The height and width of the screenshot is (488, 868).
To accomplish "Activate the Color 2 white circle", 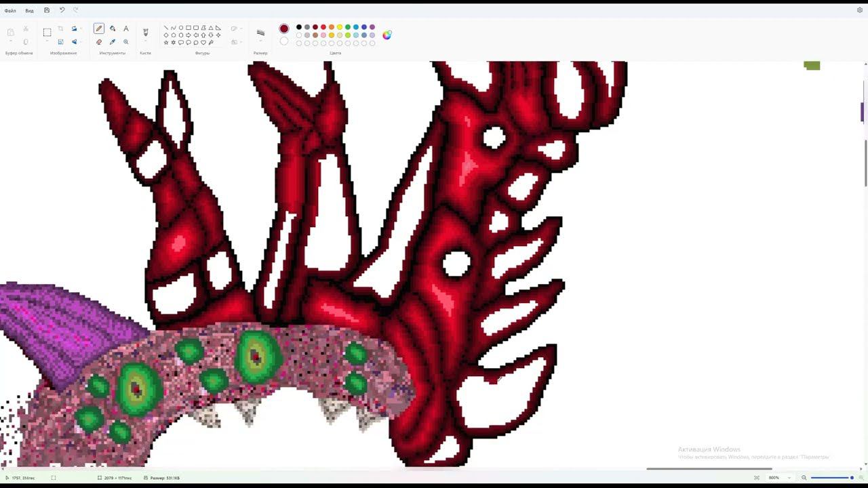I will (x=284, y=41).
